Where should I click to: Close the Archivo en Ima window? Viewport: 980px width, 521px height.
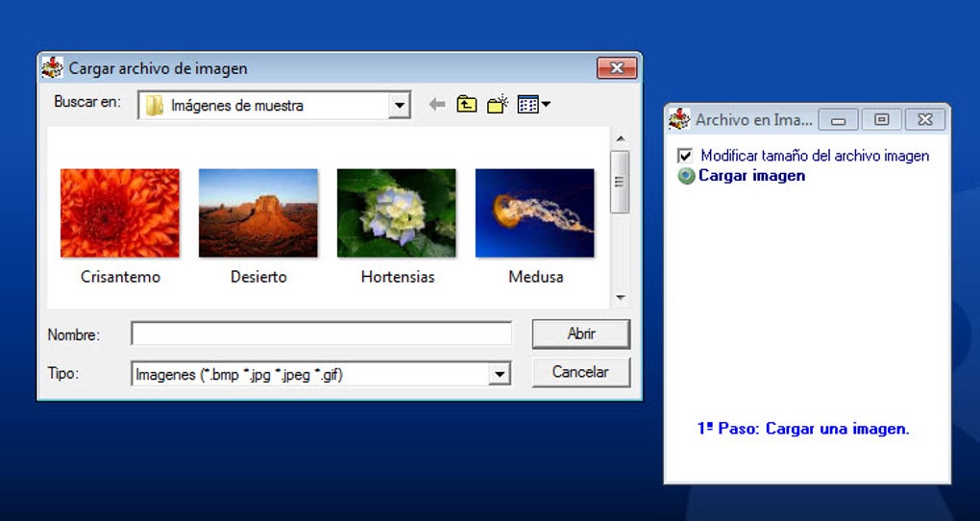[925, 119]
